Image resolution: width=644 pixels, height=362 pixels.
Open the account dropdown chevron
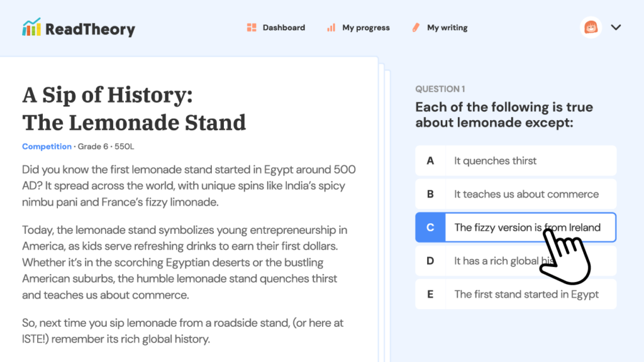[x=616, y=27]
